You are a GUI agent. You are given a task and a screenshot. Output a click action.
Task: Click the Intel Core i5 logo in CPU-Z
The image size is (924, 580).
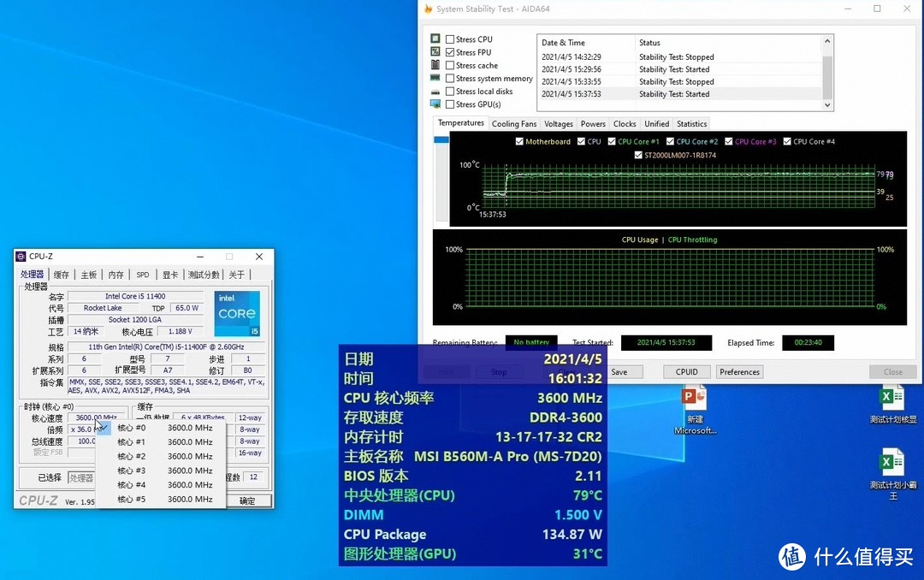pyautogui.click(x=237, y=314)
